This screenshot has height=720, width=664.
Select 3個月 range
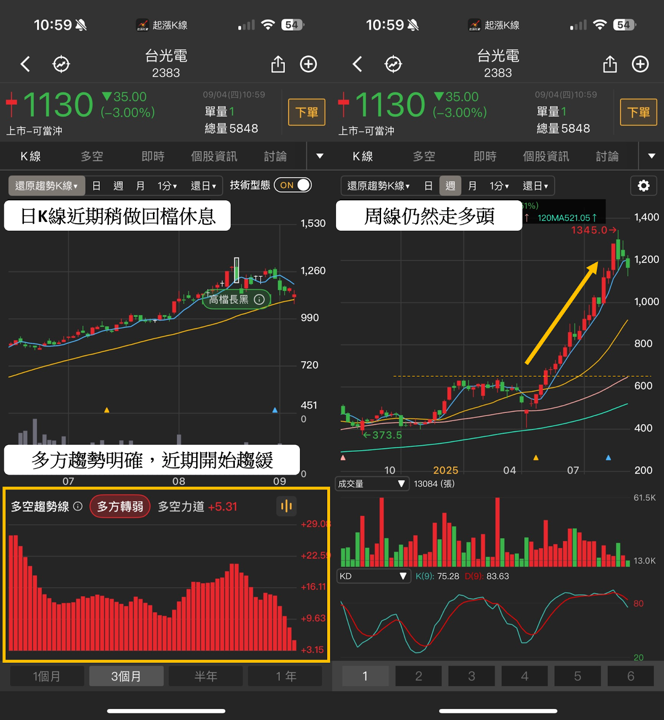click(126, 676)
